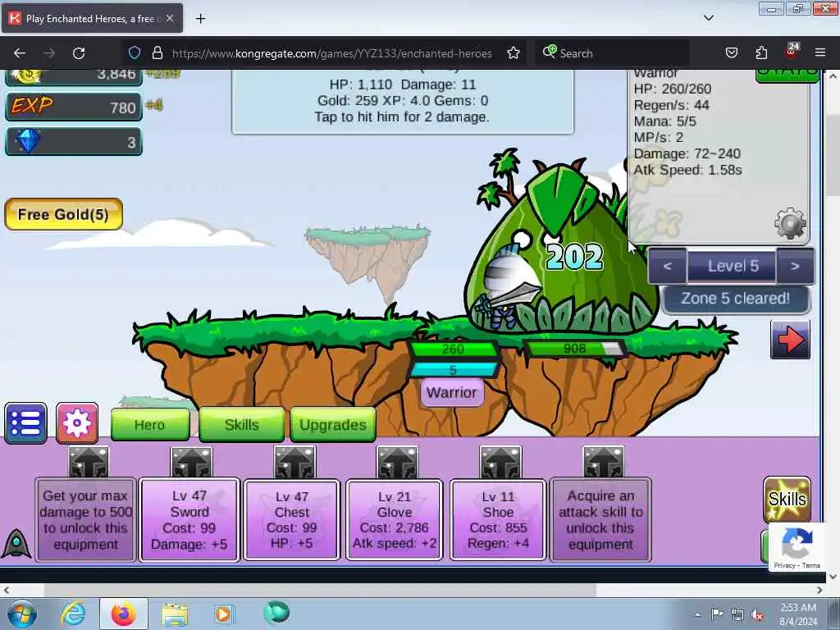Click the reCAPTCHA Privacy link
Image resolution: width=840 pixels, height=630 pixels.
pos(784,565)
